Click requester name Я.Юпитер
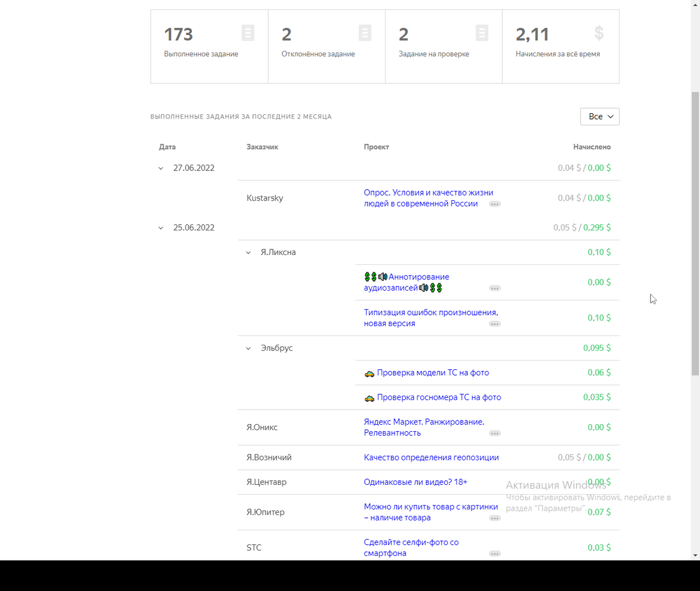This screenshot has height=591, width=700. (265, 512)
